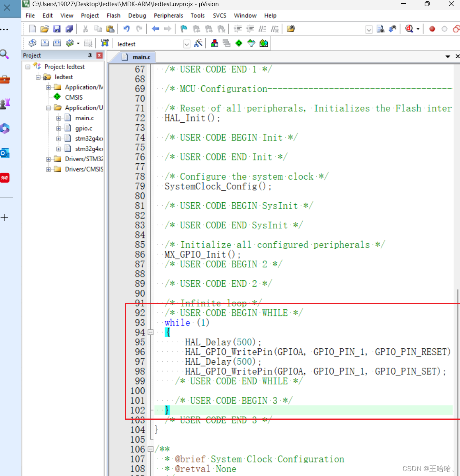Click the Rebuild all target files icon

tap(57, 43)
